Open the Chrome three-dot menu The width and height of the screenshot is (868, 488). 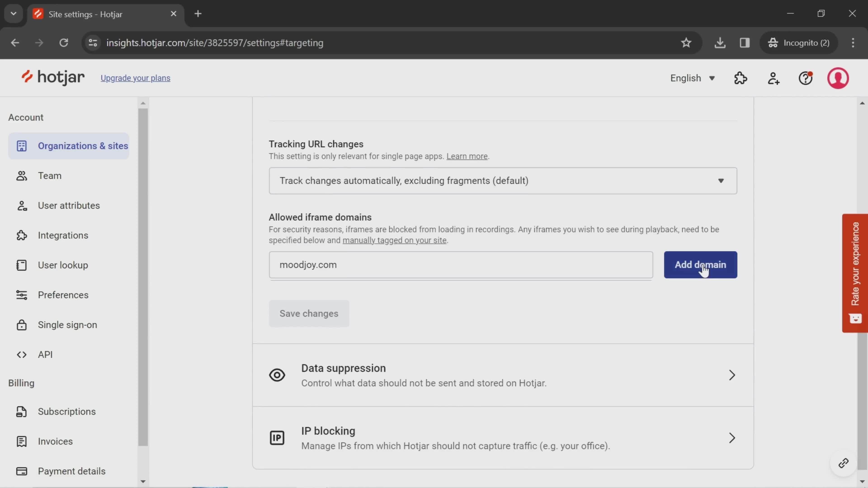[x=853, y=43]
